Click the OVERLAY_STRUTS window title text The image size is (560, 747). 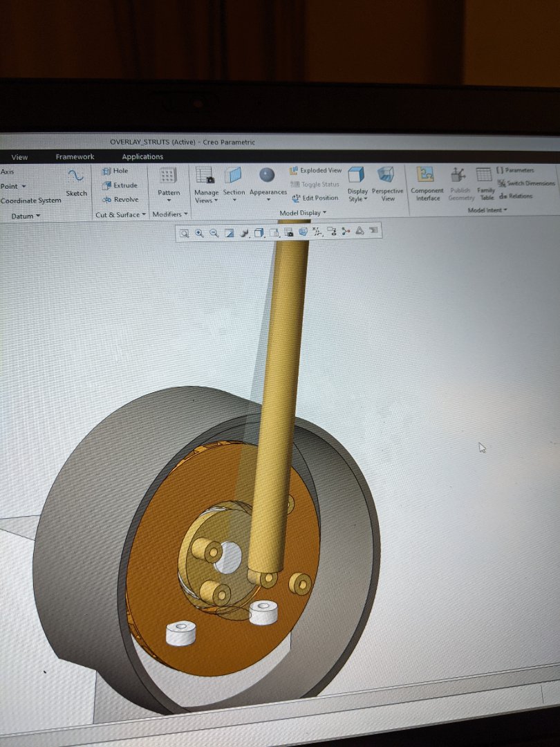[x=183, y=142]
